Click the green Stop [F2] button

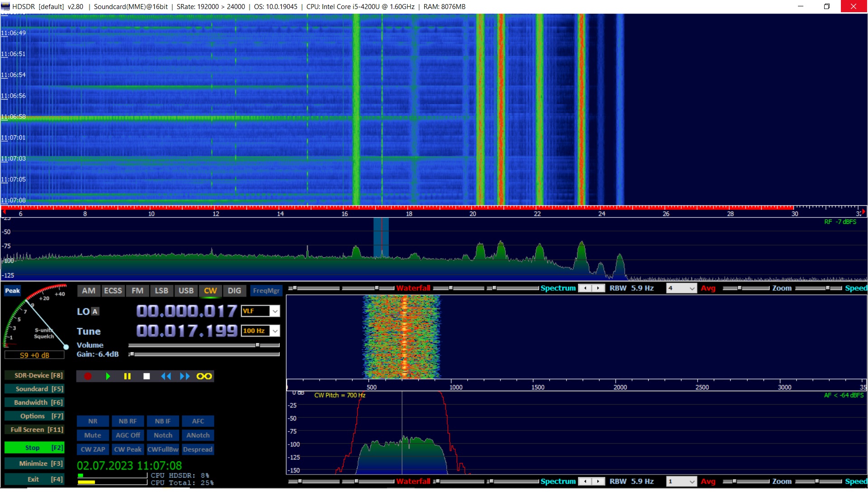34,448
